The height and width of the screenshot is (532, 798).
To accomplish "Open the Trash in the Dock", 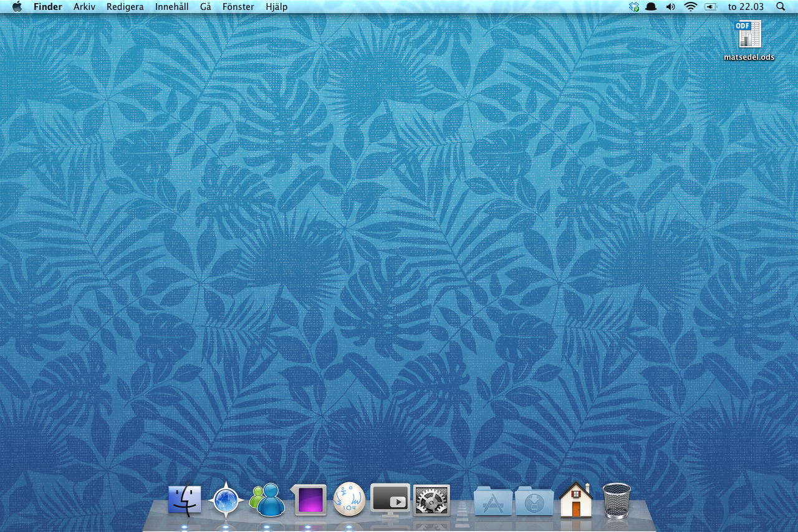I will tap(617, 500).
